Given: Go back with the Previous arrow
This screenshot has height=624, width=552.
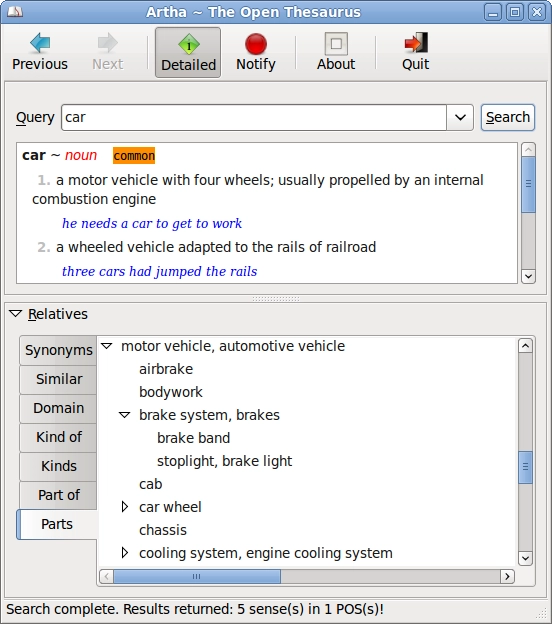Looking at the screenshot, I should click(x=40, y=43).
